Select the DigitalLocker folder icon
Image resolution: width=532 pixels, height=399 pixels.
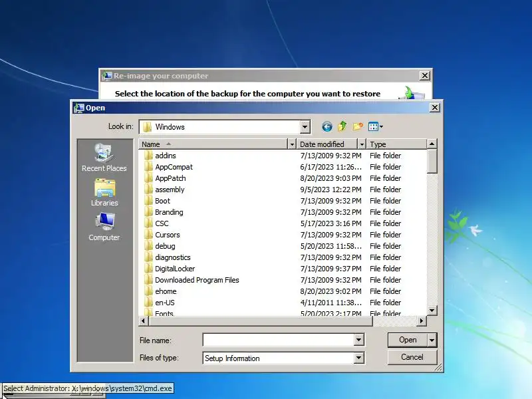[x=148, y=269]
